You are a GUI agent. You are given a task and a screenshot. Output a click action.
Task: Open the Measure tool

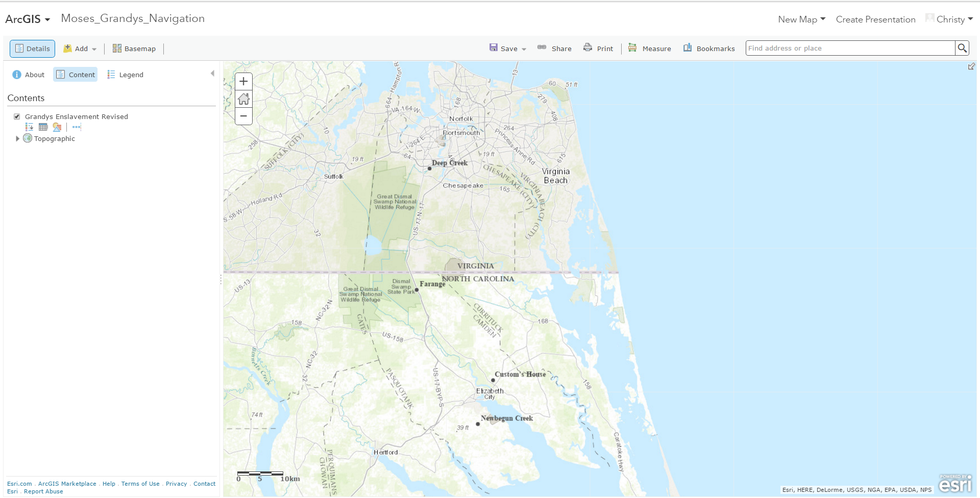pyautogui.click(x=650, y=49)
